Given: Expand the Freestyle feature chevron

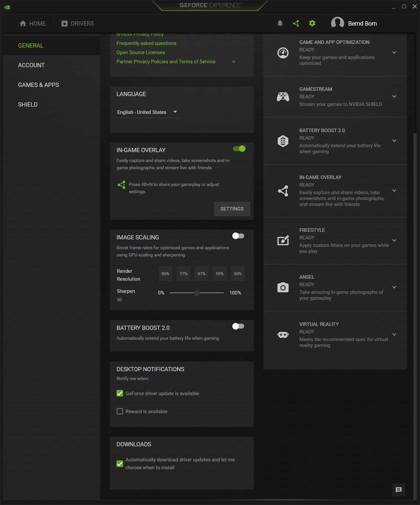Looking at the screenshot, I should (394, 240).
